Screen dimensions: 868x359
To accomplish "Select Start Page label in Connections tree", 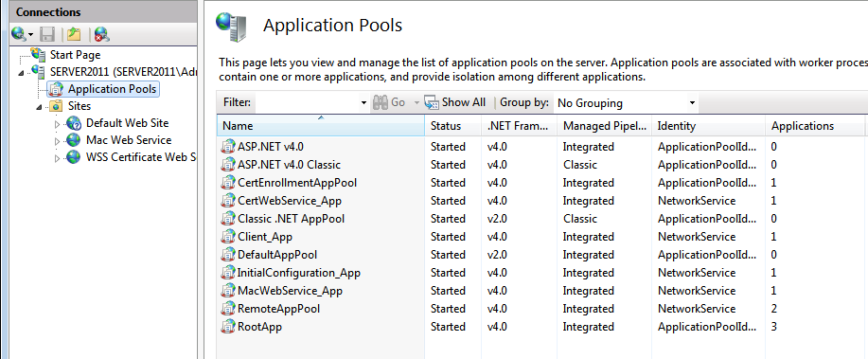I will tap(76, 55).
